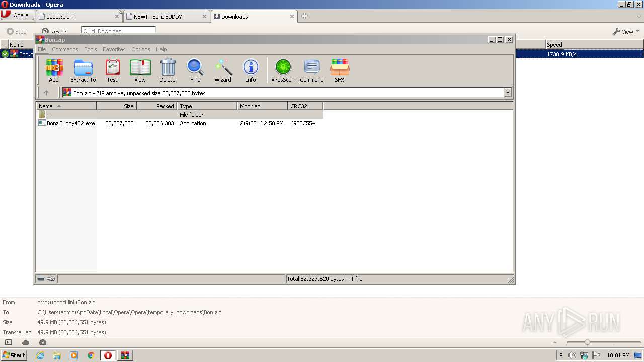Open Internet Explorer from the taskbar
The image size is (644, 362).
40,355
